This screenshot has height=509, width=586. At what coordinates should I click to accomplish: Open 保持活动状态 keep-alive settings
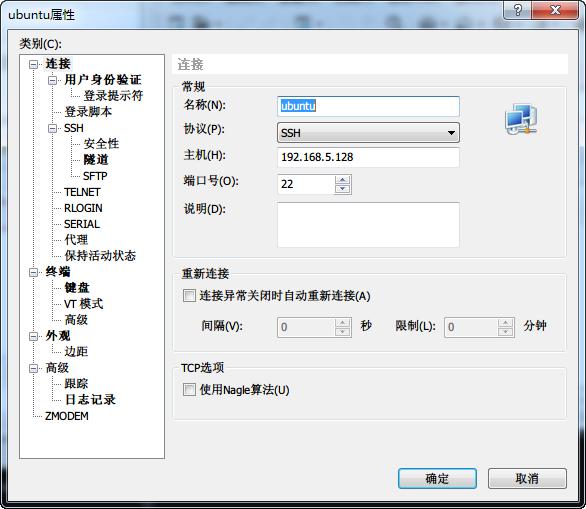pos(100,256)
